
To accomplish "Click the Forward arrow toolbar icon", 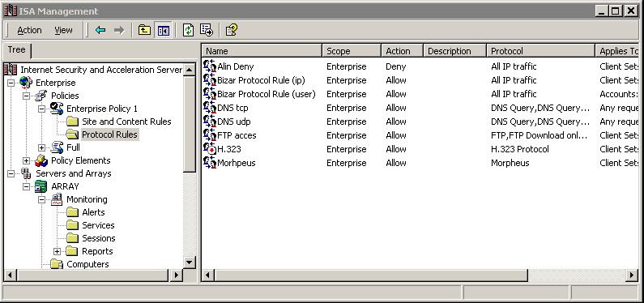I will tap(119, 30).
